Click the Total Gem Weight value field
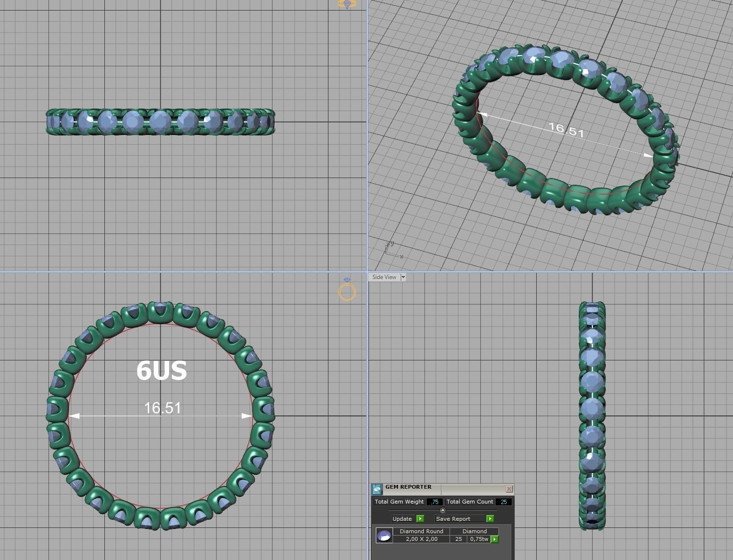733x560 pixels. click(435, 502)
